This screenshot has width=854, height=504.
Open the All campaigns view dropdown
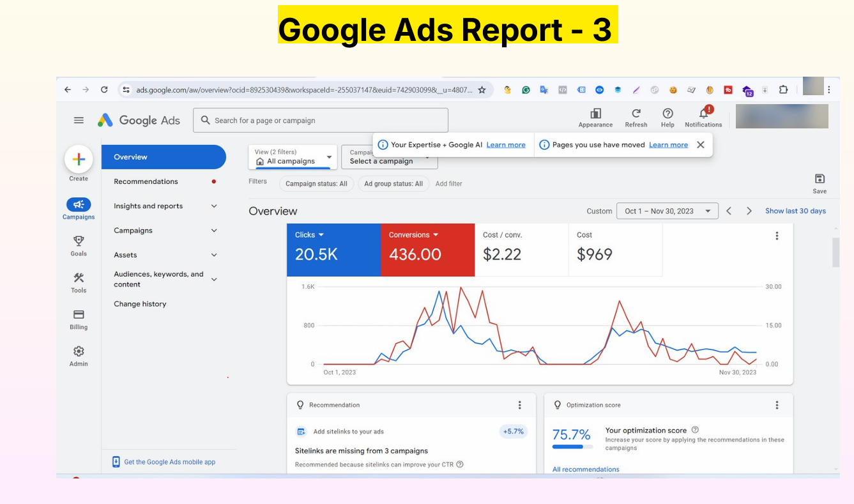[293, 157]
